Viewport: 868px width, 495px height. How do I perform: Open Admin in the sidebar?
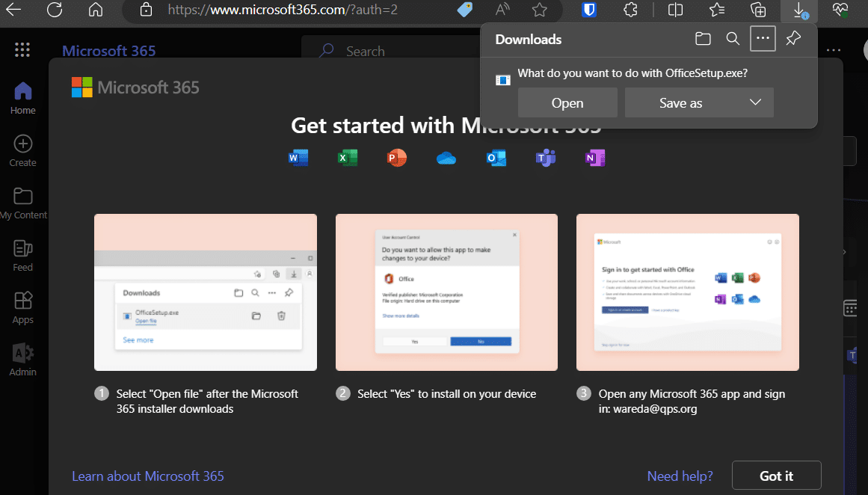(22, 360)
